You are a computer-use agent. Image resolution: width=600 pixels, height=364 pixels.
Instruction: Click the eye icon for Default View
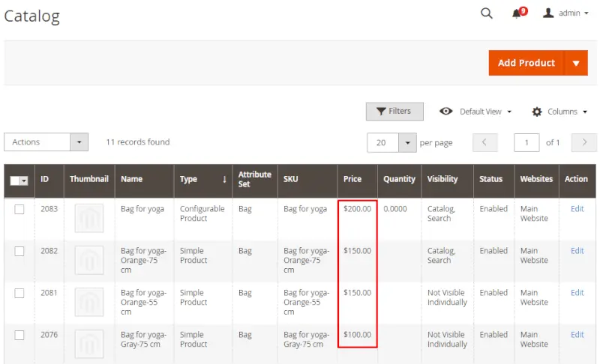click(446, 112)
